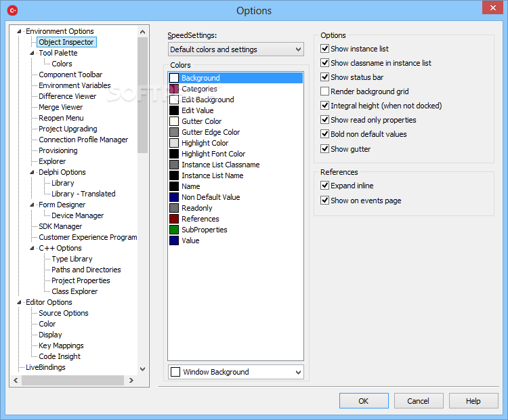
Task: Select the maroon References color swatch
Action: coord(174,219)
